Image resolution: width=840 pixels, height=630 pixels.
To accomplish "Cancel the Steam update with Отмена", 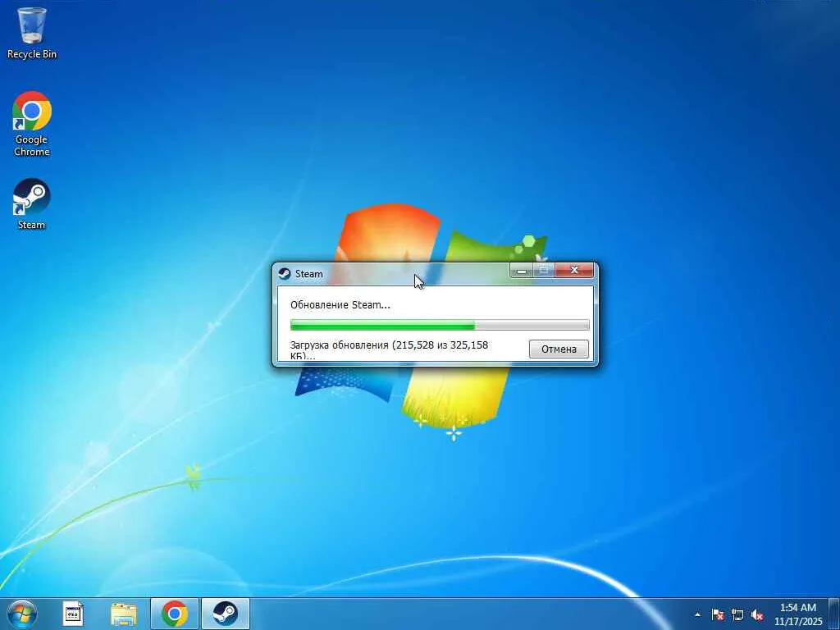I will (559, 349).
